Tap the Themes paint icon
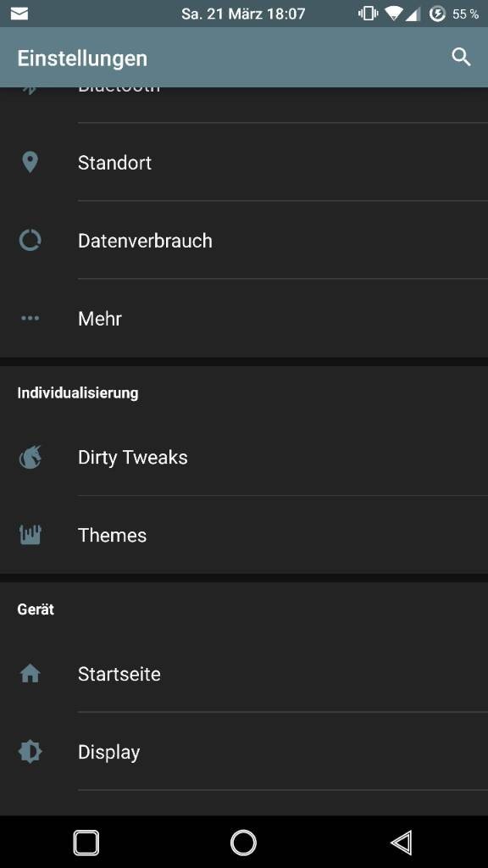The image size is (488, 868). point(30,536)
